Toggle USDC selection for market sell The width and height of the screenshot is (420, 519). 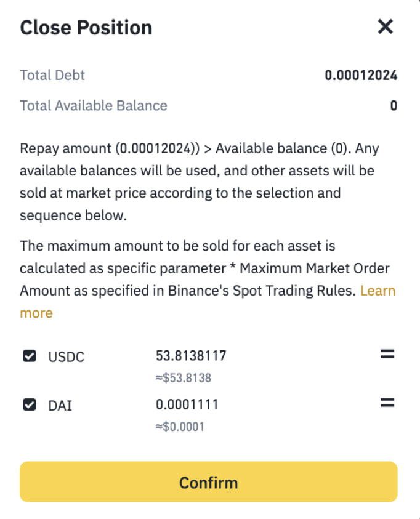(29, 355)
